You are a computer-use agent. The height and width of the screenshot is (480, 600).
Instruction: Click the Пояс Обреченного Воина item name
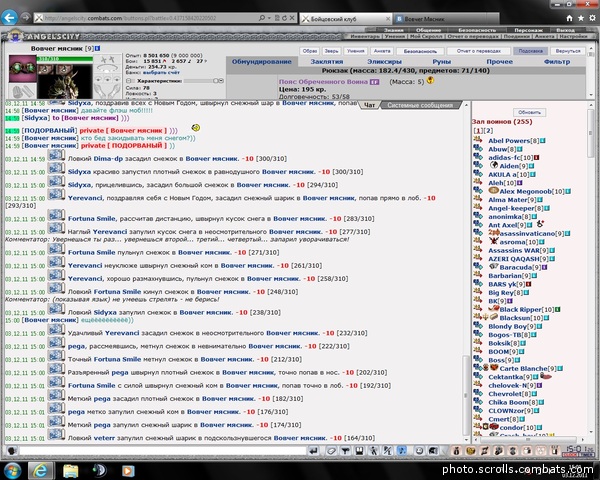(x=323, y=82)
